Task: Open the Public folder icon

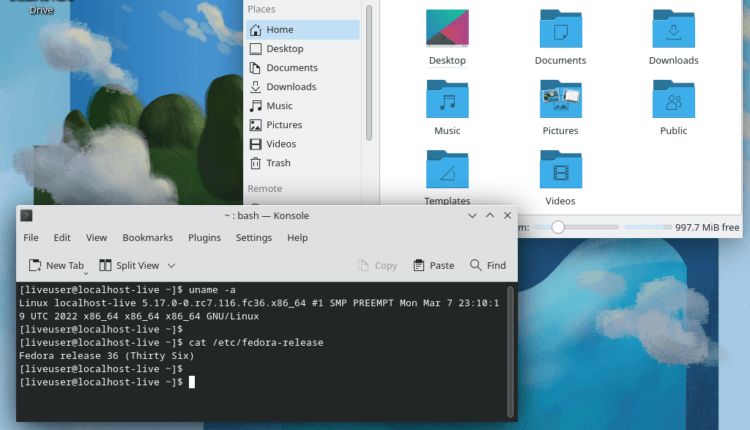Action: [673, 99]
